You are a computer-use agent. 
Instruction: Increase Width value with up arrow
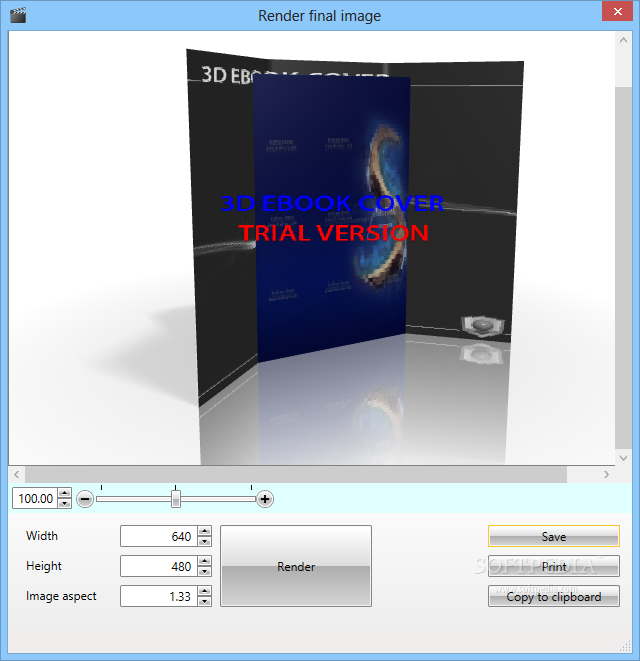tap(204, 531)
